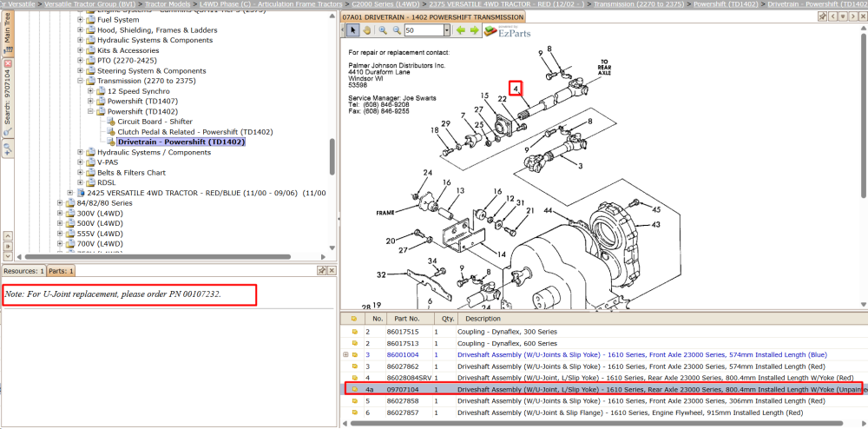Image resolution: width=868 pixels, height=429 pixels.
Task: Click the note icon for part 86017515
Action: pos(354,332)
